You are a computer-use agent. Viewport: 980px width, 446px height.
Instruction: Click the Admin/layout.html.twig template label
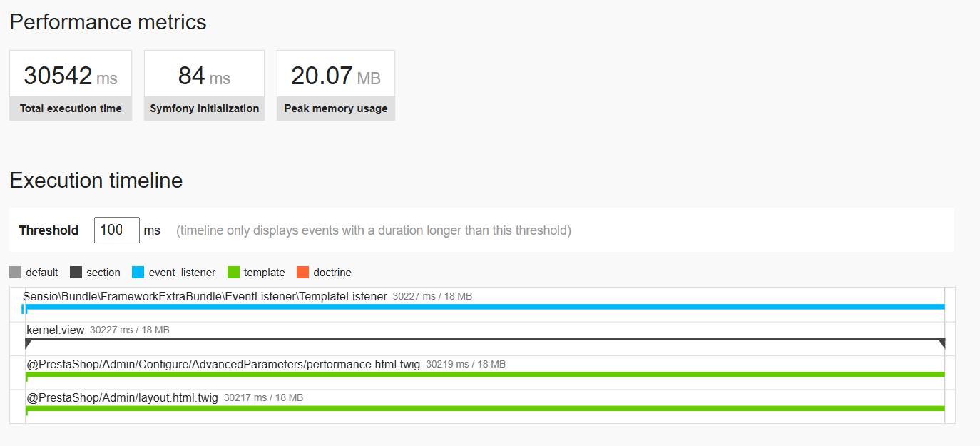pyautogui.click(x=122, y=397)
